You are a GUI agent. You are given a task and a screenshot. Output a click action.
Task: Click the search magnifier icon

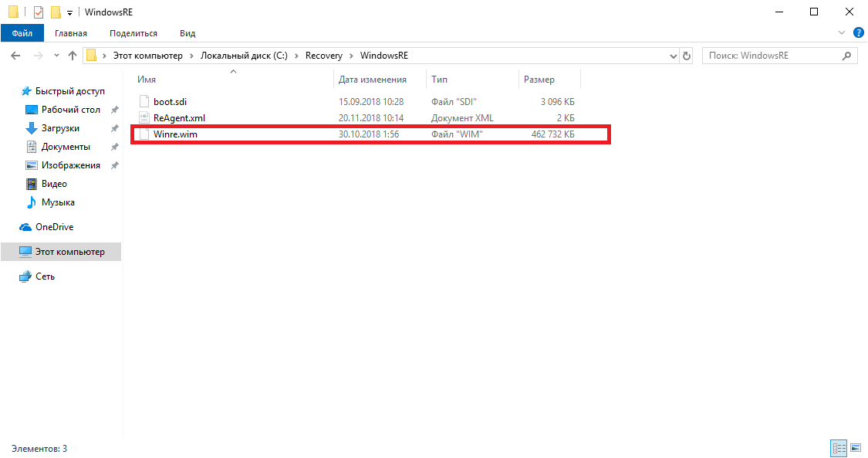point(846,56)
